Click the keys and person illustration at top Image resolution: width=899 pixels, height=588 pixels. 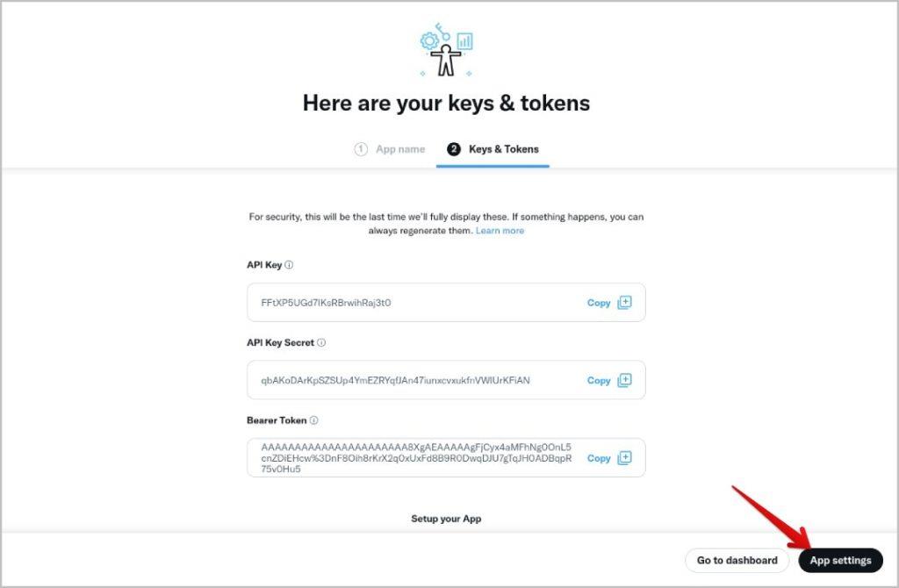(x=446, y=50)
